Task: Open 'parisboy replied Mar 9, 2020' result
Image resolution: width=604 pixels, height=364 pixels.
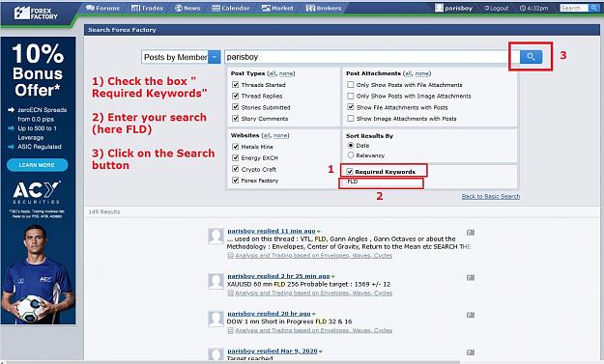Action: point(273,350)
